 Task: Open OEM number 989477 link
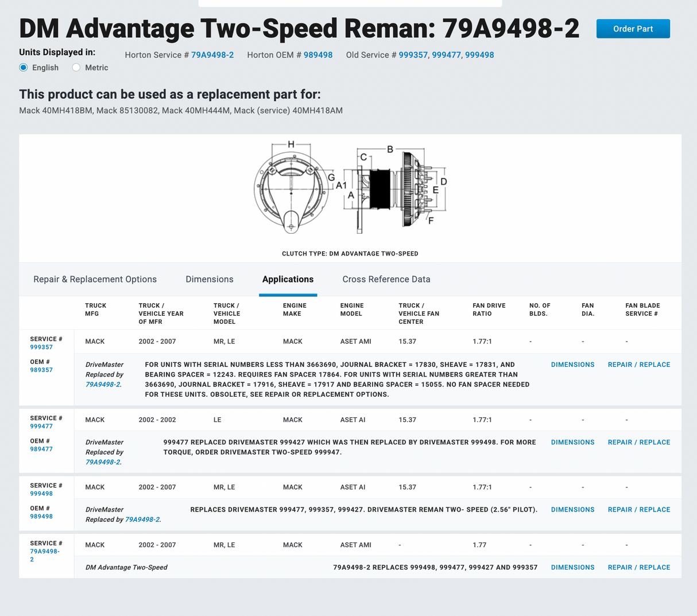(41, 450)
